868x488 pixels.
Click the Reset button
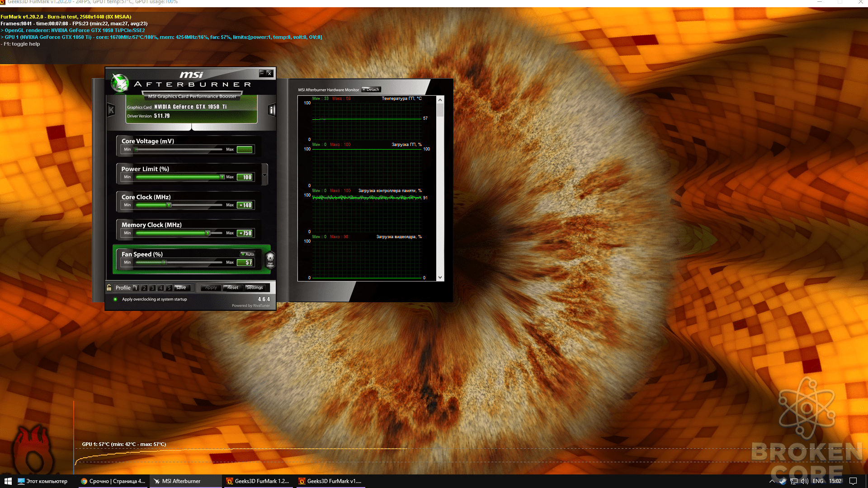(x=232, y=287)
